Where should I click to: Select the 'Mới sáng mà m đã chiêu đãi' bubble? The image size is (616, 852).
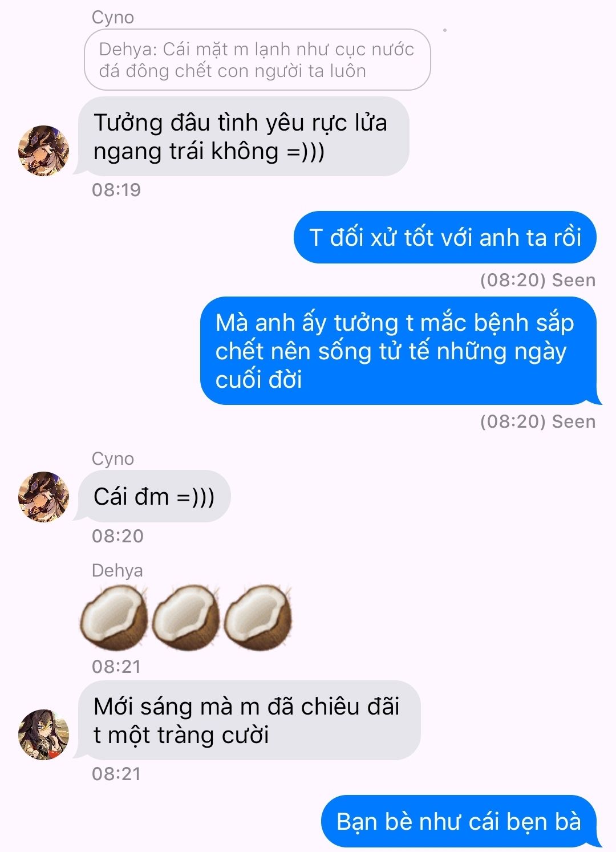pos(249,720)
